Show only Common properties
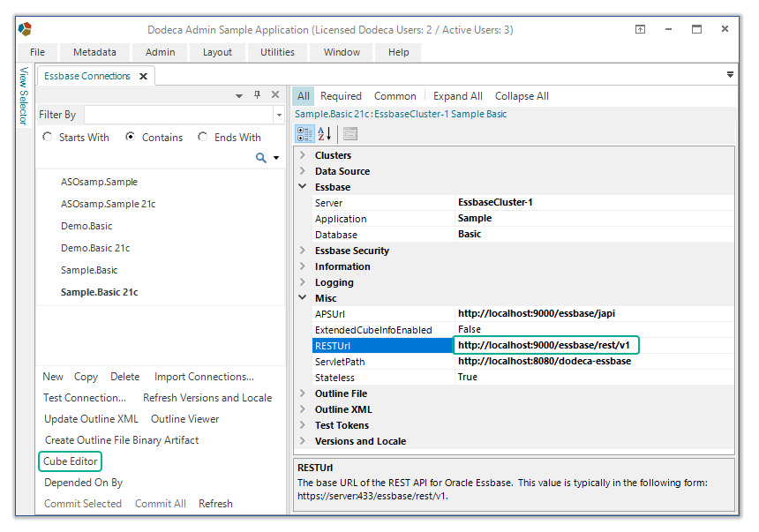 click(395, 96)
